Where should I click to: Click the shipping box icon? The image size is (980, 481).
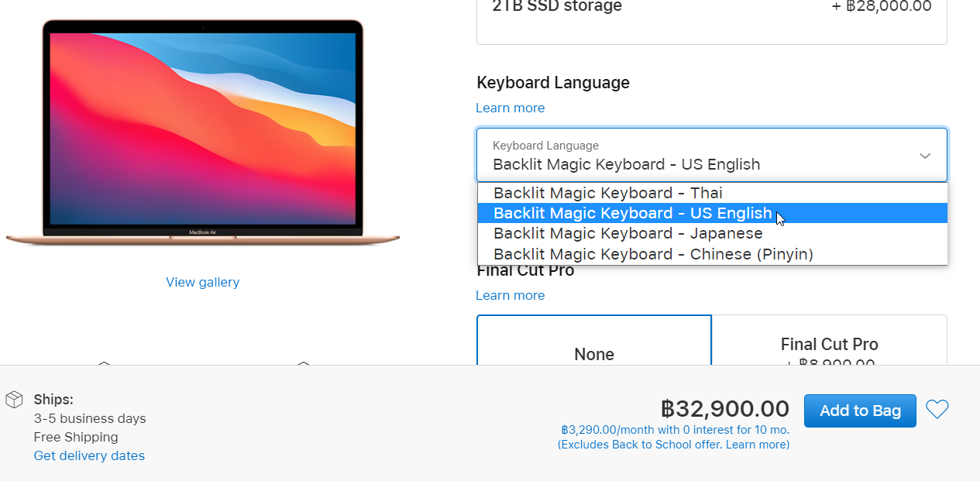14,400
